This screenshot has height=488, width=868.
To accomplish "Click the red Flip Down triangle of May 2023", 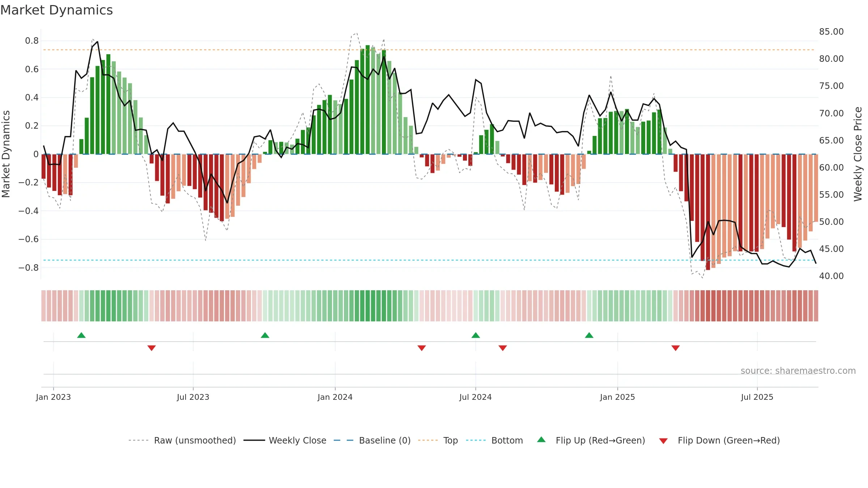I will [152, 348].
